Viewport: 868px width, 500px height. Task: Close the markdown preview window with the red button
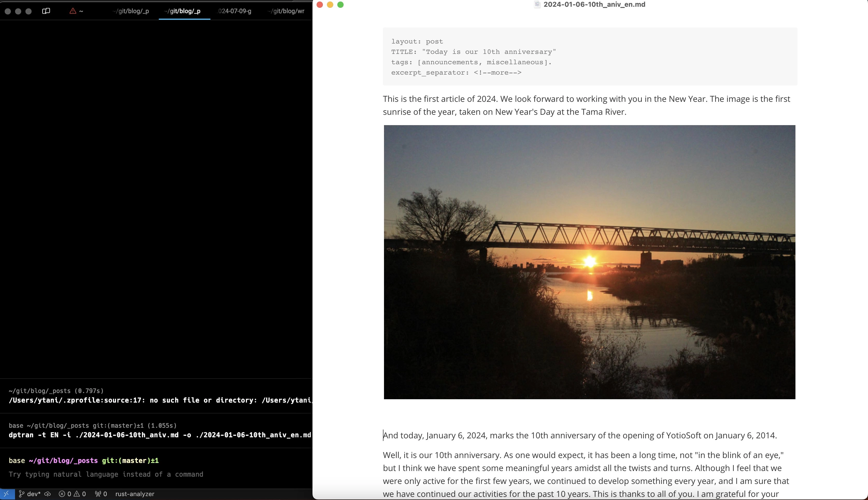(320, 4)
